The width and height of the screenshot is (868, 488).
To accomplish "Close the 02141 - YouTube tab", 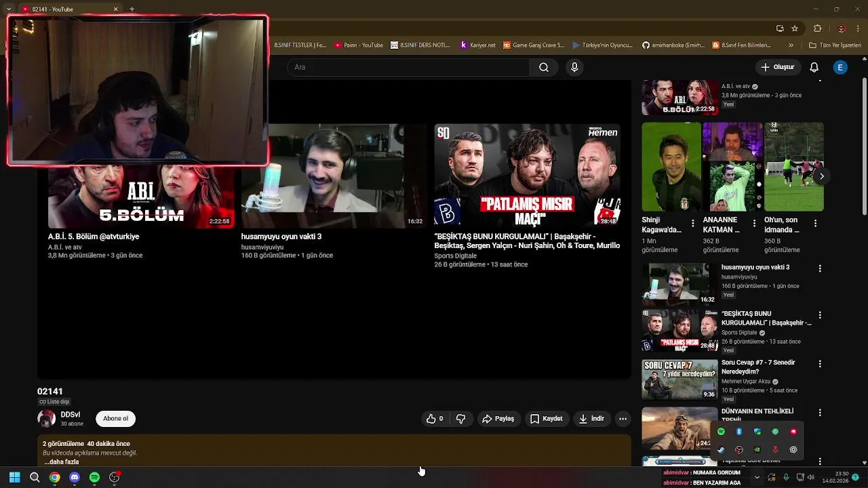I will [x=115, y=9].
